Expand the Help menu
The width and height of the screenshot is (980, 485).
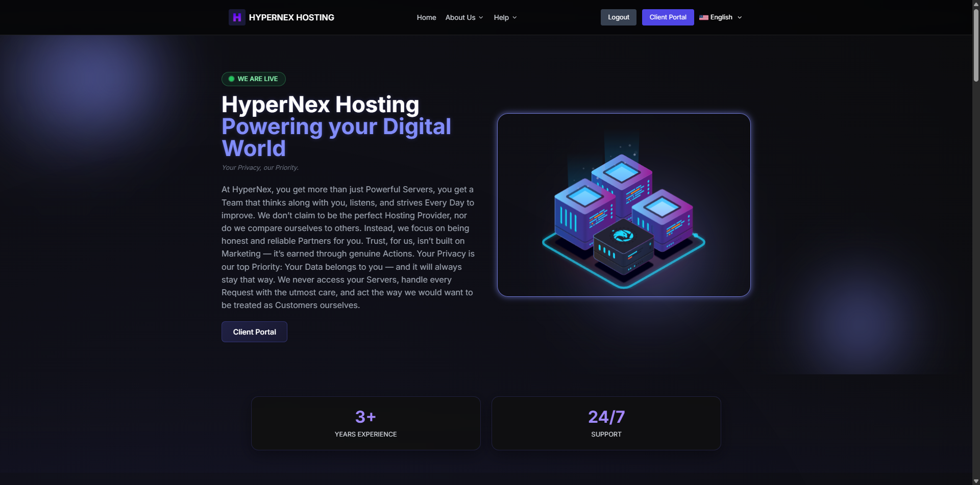(x=504, y=17)
